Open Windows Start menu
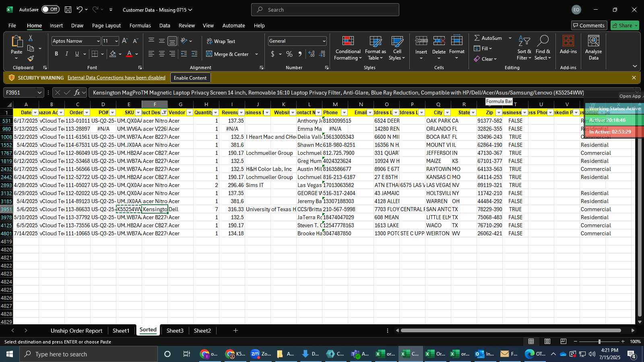644x362 pixels. click(x=10, y=354)
